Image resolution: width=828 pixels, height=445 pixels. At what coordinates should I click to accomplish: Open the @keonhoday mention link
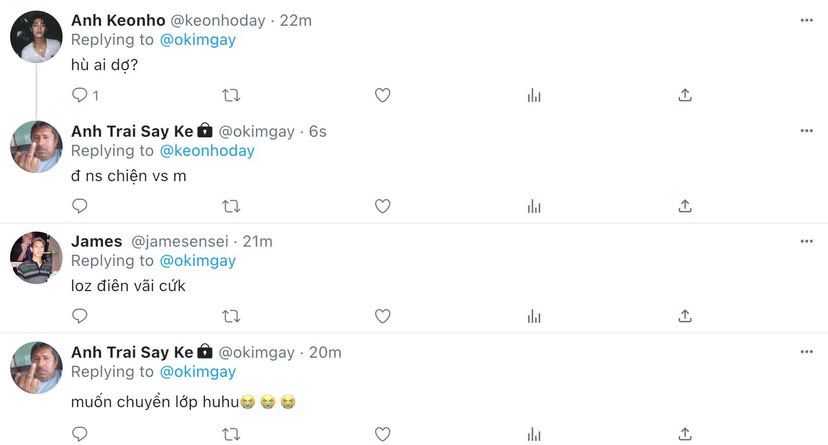click(207, 151)
